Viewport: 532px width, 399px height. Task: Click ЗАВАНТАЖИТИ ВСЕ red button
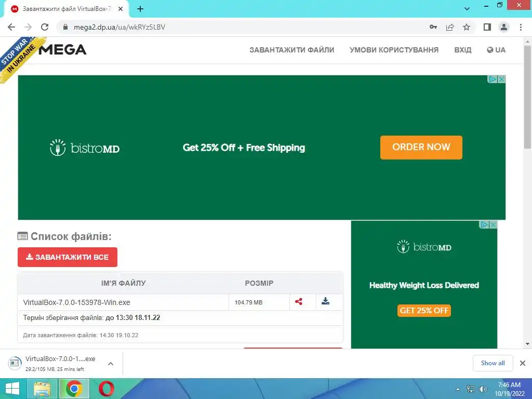(68, 257)
